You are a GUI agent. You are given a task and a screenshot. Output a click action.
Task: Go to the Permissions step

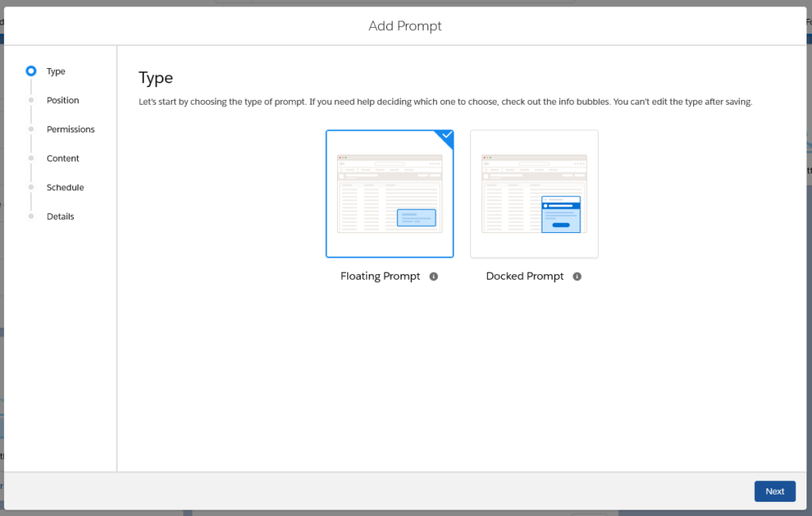pos(71,129)
